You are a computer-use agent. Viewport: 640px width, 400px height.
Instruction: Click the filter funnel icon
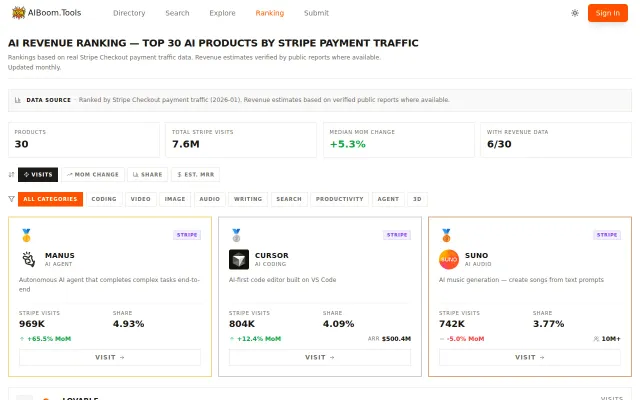coord(11,199)
